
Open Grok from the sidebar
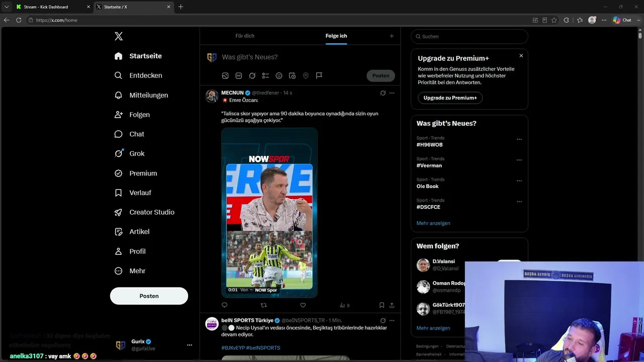coord(129,153)
